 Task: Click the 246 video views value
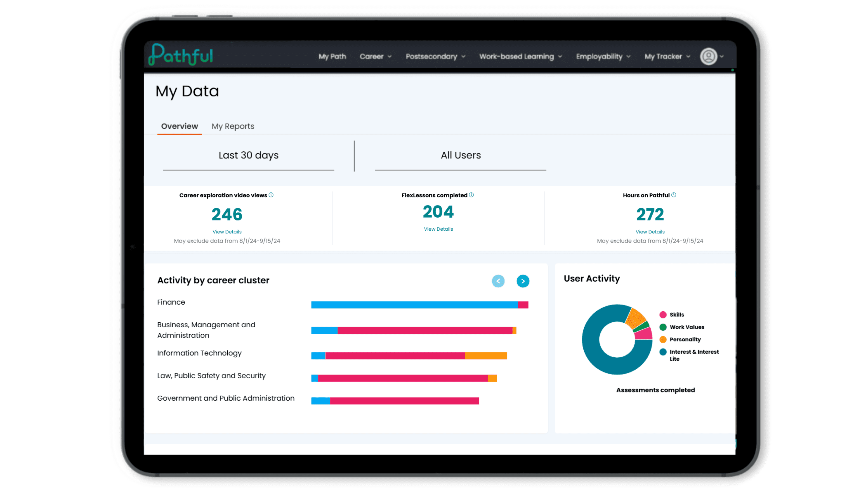click(227, 215)
